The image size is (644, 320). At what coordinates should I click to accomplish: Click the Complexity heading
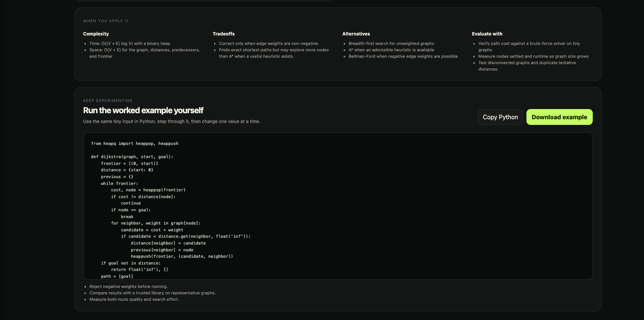click(x=96, y=34)
